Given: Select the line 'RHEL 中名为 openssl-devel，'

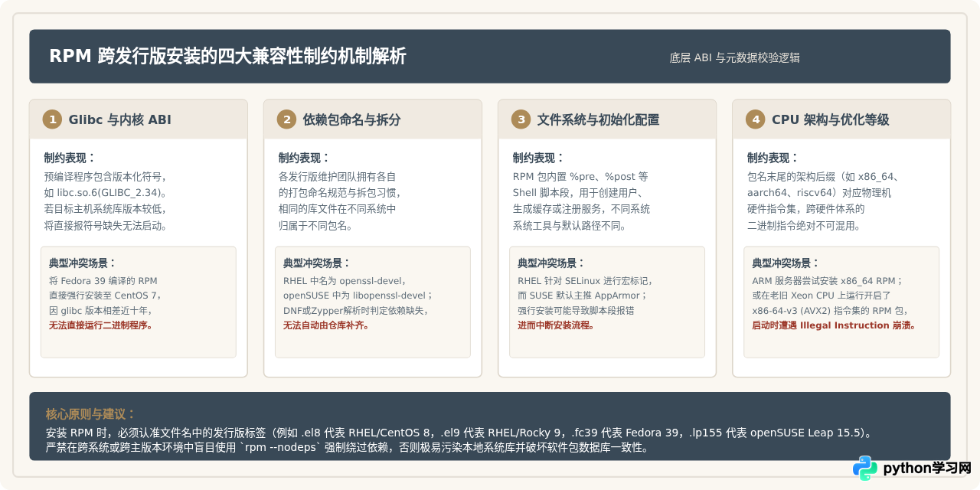Looking at the screenshot, I should click(x=345, y=280).
